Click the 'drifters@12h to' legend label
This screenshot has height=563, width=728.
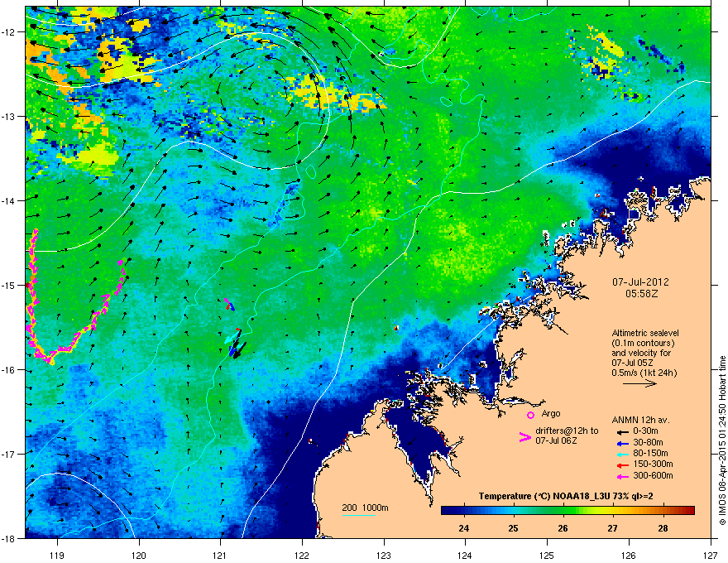pos(567,431)
